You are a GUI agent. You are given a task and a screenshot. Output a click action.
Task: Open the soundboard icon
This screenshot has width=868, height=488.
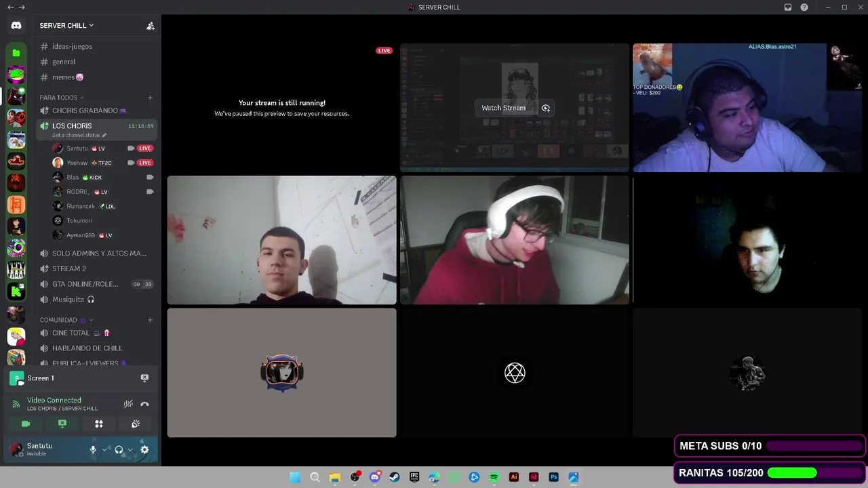coord(136,424)
